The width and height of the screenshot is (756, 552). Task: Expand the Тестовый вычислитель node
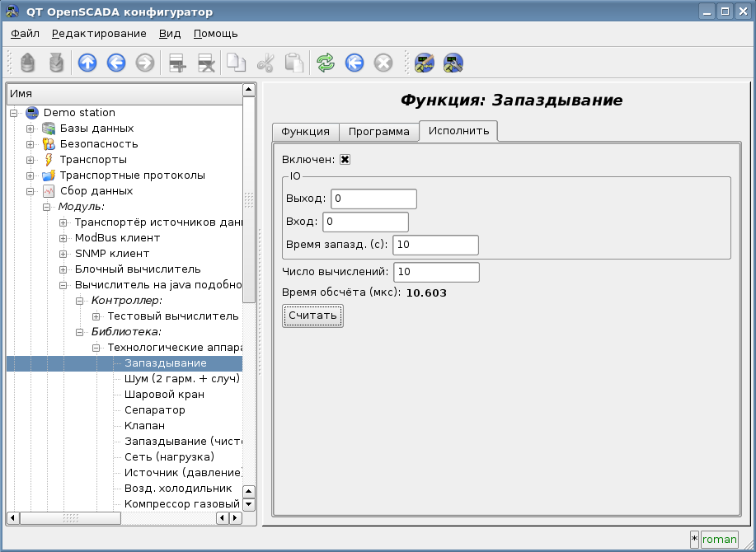[x=96, y=317]
